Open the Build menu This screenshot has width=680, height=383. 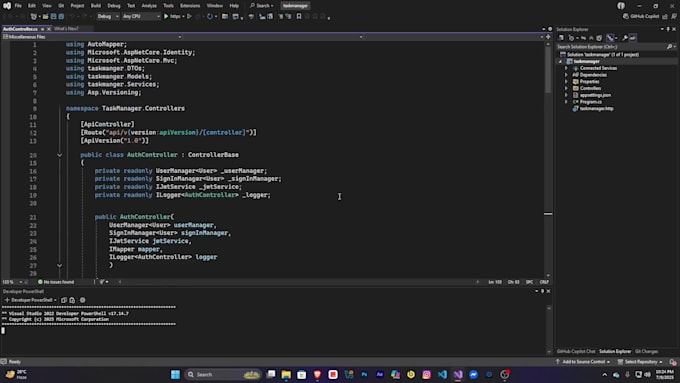coord(95,6)
